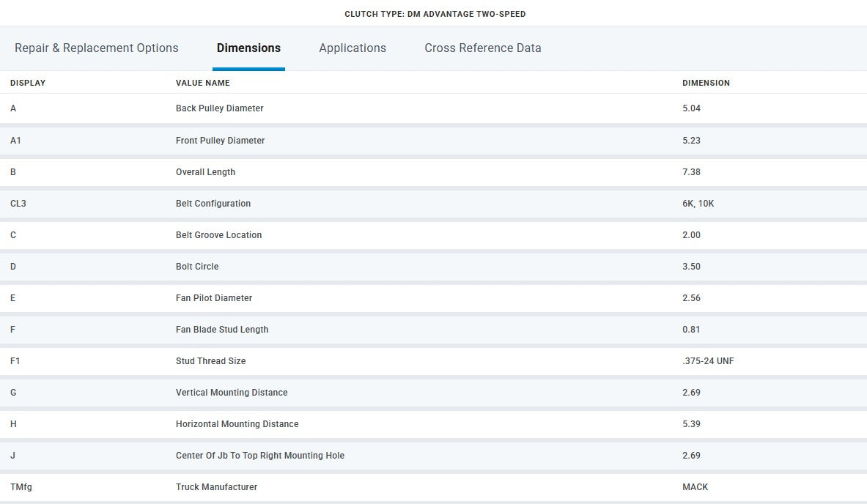Select the Front Pulley Diameter label
Screen dimensions: 867x504
click(220, 141)
